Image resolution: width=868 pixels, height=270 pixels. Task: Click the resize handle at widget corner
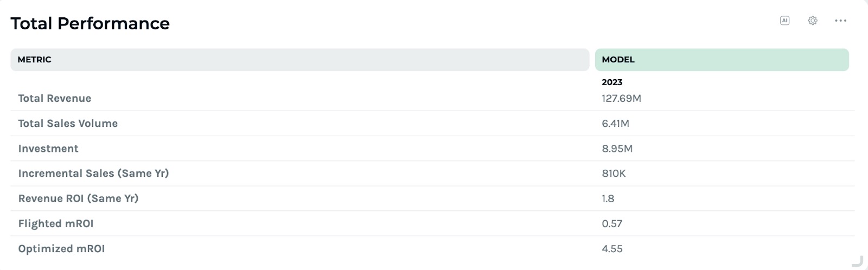858,261
